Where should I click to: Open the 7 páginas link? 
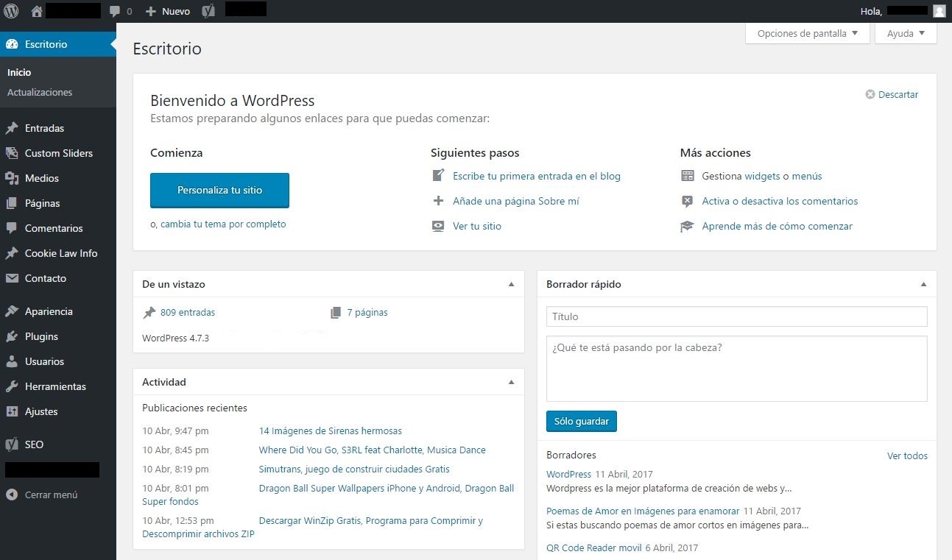(367, 312)
